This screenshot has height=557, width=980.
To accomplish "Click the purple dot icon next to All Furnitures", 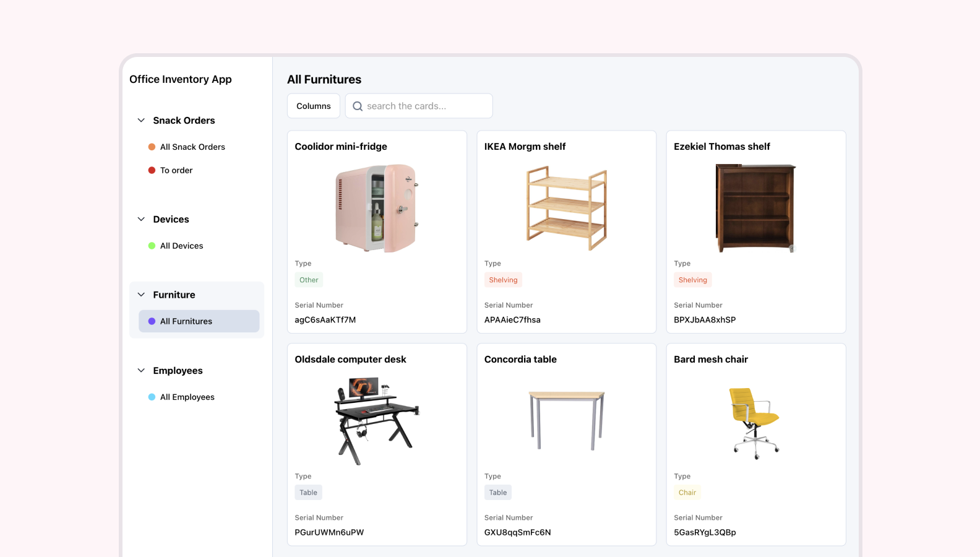I will (x=152, y=321).
